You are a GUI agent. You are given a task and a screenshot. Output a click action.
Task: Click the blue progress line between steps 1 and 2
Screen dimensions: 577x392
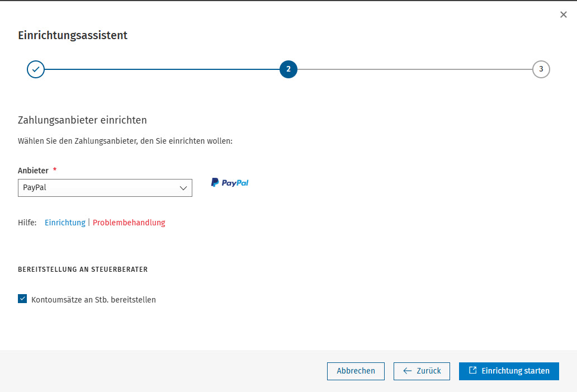[x=162, y=69]
